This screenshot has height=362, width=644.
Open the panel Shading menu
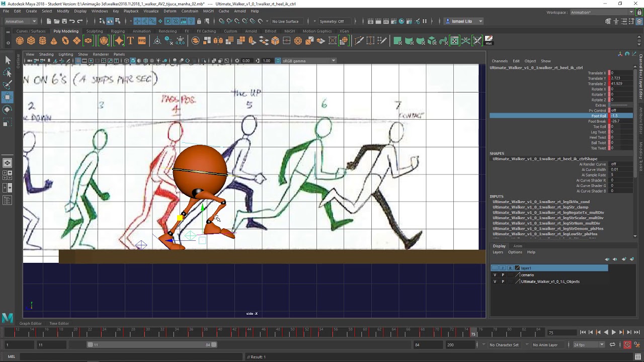click(46, 54)
